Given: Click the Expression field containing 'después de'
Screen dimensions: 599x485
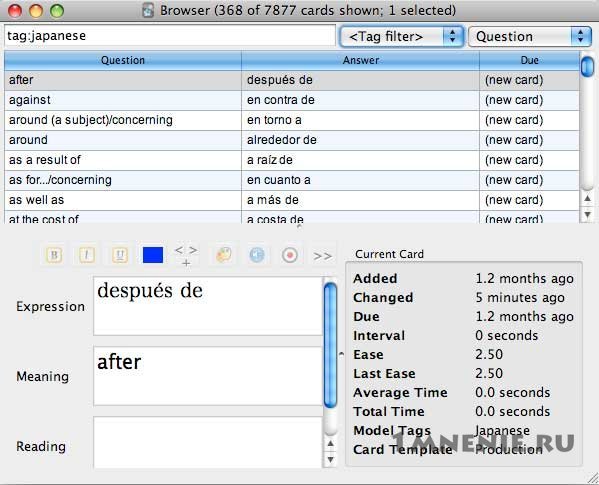Looking at the screenshot, I should [x=208, y=306].
